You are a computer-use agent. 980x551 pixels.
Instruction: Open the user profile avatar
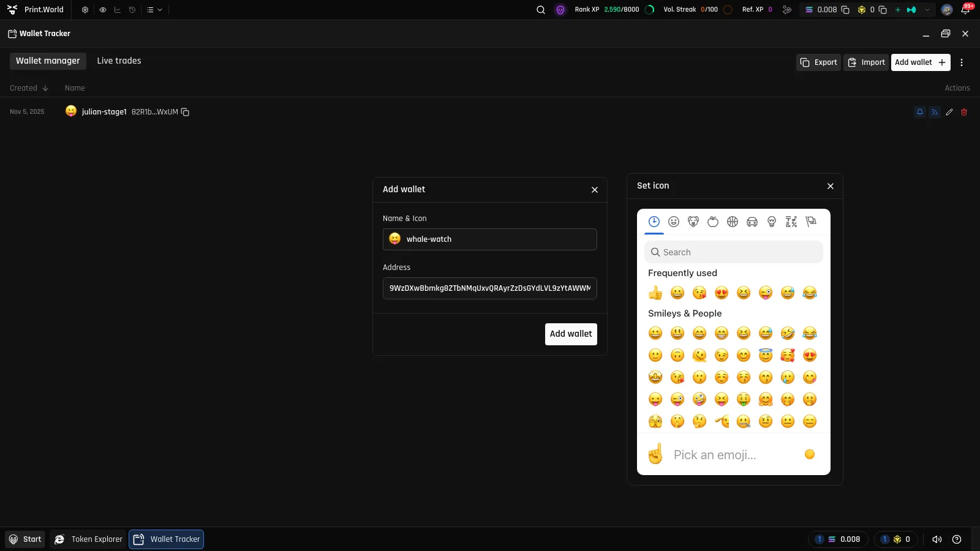tap(947, 10)
